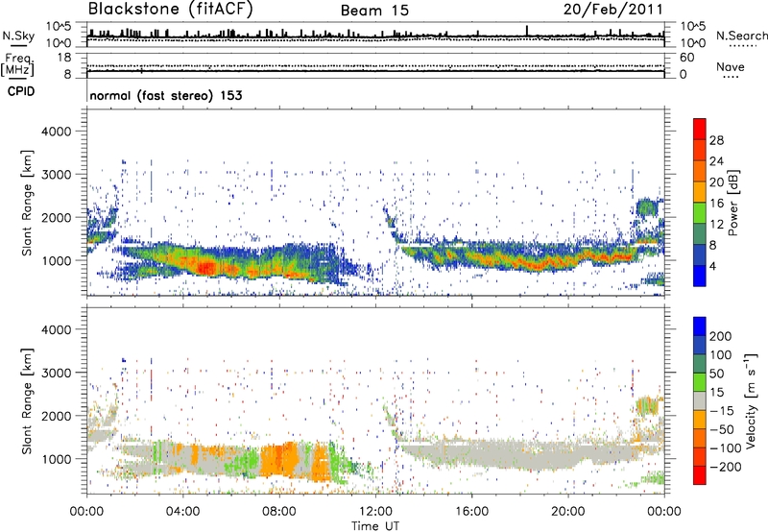Viewport: 768px width, 532px height.
Task: Click the 'Nave' legend label
Action: [731, 67]
